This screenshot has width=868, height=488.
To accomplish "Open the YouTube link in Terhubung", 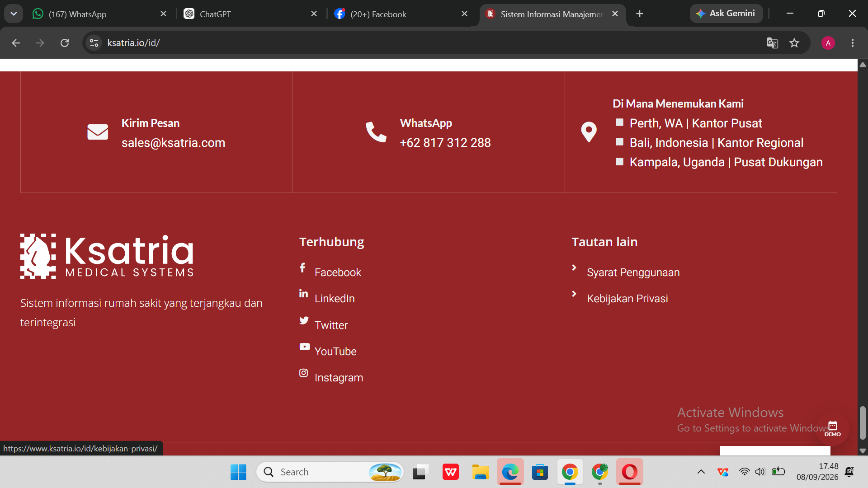I will (x=335, y=352).
